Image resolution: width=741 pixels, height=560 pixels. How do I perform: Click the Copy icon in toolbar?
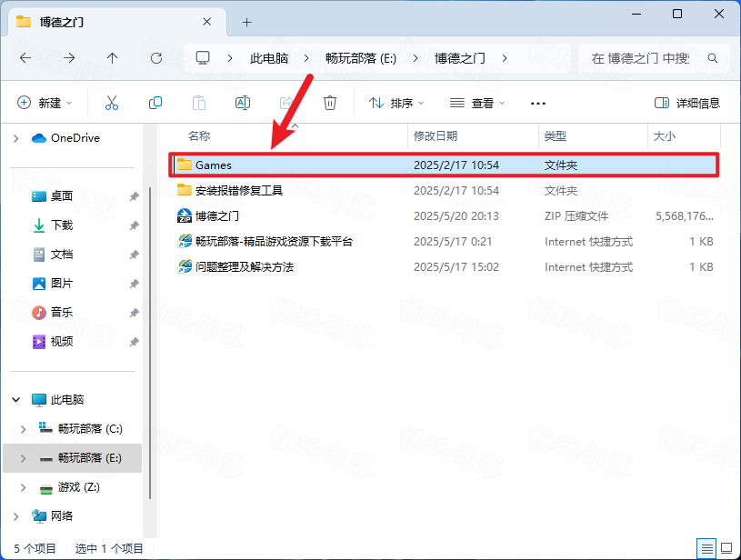pos(155,103)
